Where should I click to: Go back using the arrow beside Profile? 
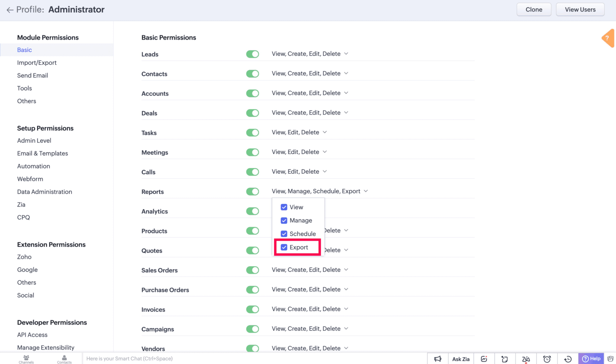10,10
